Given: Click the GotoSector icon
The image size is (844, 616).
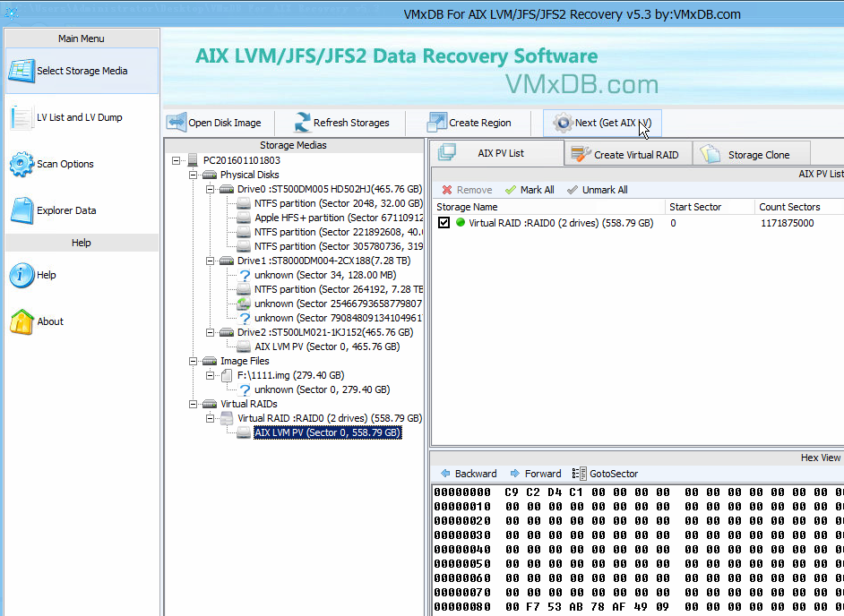Looking at the screenshot, I should pyautogui.click(x=579, y=474).
